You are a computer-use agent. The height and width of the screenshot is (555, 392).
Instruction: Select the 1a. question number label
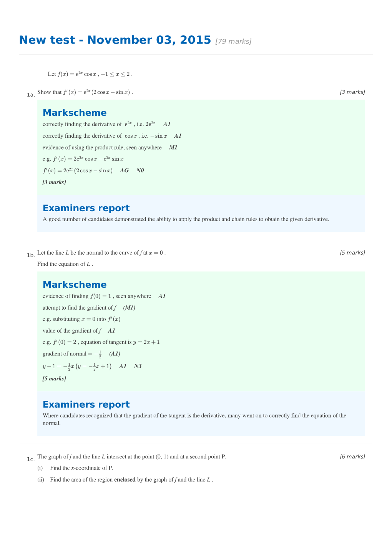tap(31, 95)
